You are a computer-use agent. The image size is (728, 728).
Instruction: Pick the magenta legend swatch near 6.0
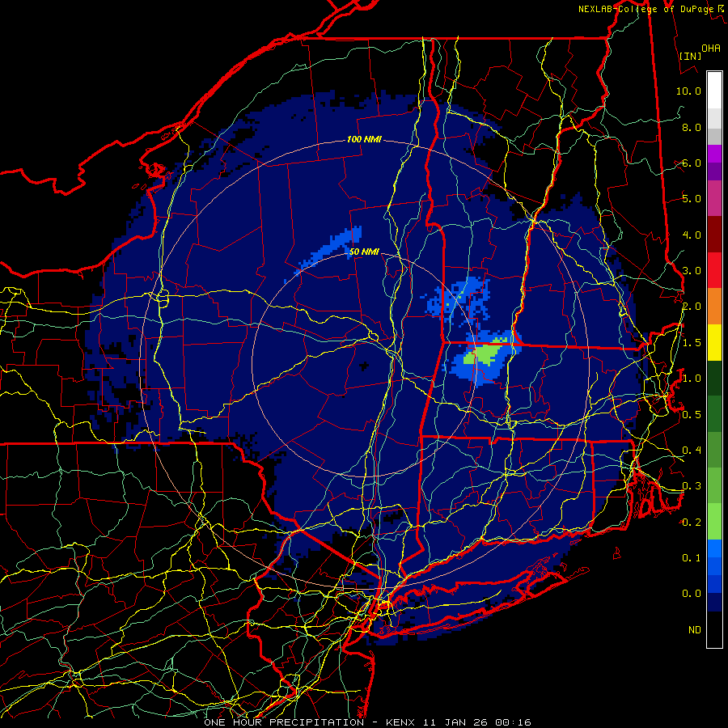tap(714, 154)
